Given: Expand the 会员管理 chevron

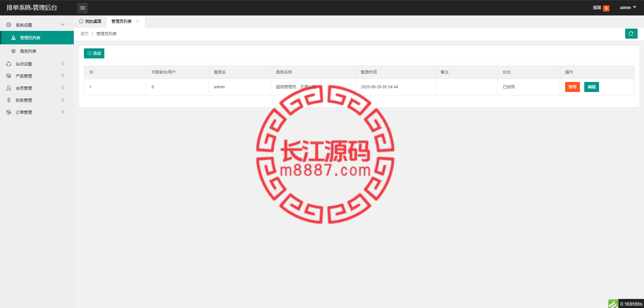Looking at the screenshot, I should [x=63, y=88].
